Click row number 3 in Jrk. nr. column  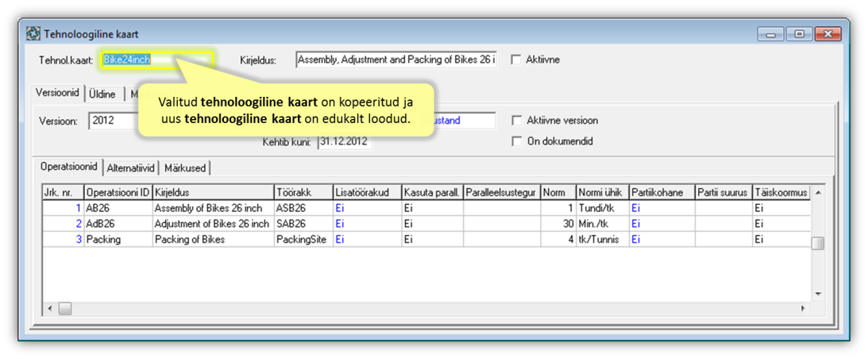pos(63,239)
